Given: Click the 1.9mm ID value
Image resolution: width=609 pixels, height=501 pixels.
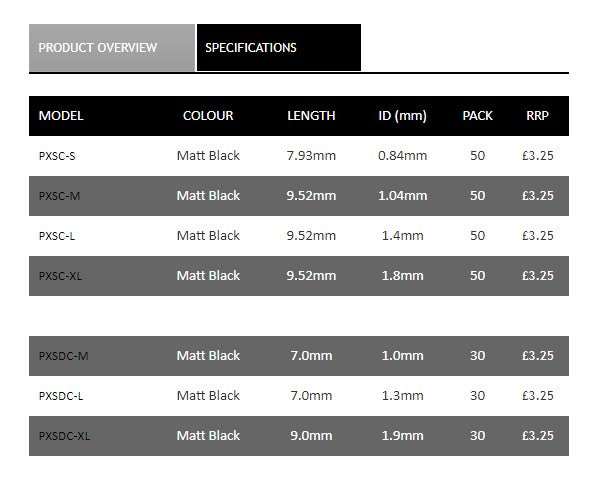Looking at the screenshot, I should point(402,436).
